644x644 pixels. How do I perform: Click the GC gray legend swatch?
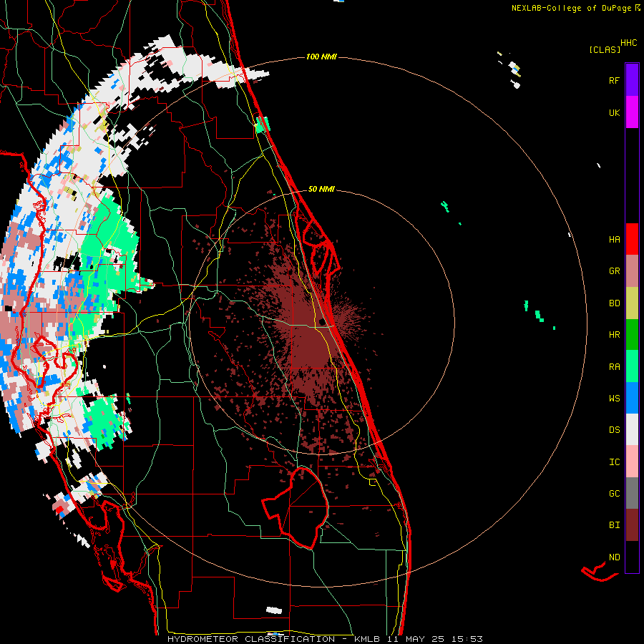[632, 493]
